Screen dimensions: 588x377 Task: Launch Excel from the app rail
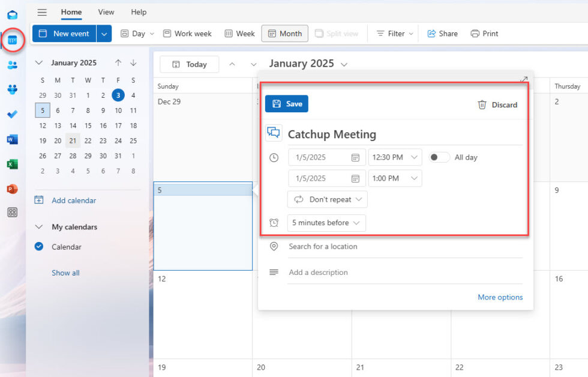point(13,164)
